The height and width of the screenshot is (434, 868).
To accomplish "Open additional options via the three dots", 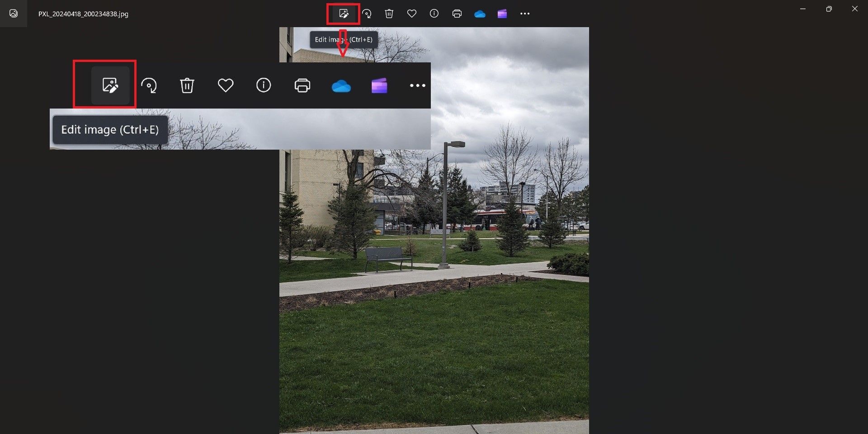I will [x=525, y=14].
